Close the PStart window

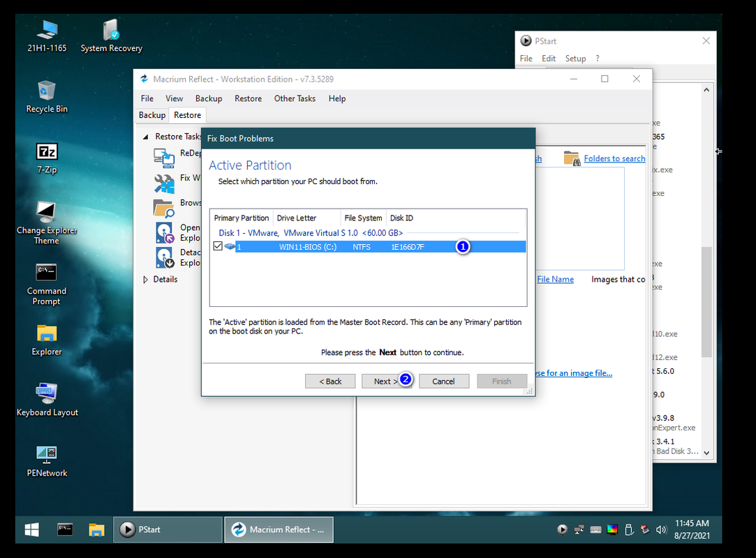click(706, 41)
